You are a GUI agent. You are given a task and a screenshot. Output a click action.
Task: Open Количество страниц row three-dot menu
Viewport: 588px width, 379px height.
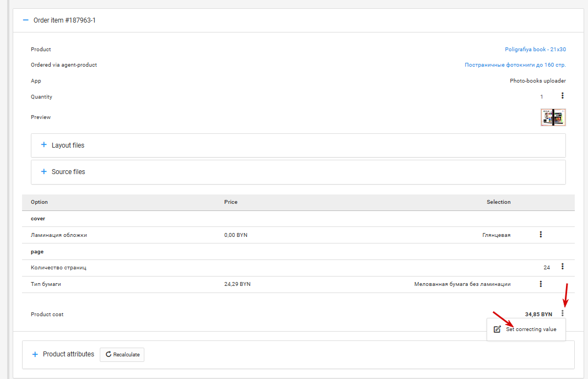(562, 266)
